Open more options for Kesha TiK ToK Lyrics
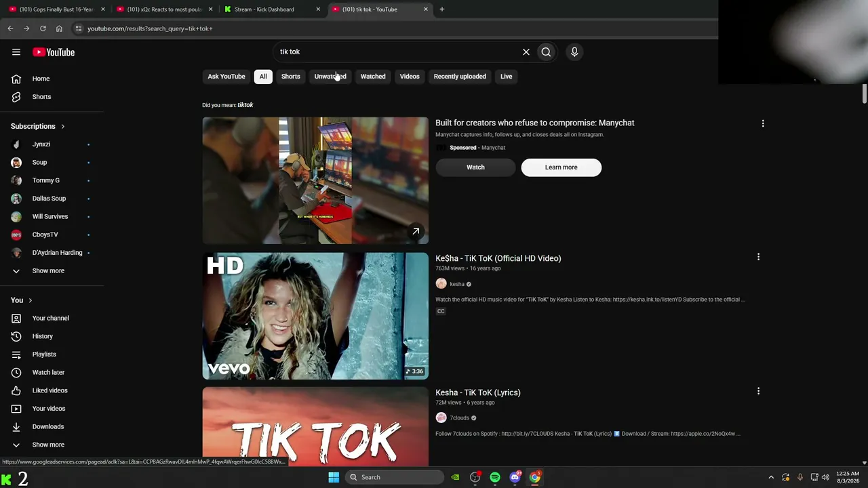868x488 pixels. [x=758, y=391]
